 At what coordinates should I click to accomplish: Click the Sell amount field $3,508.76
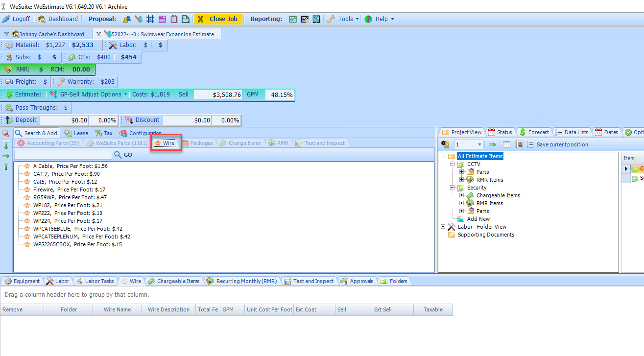tap(217, 95)
